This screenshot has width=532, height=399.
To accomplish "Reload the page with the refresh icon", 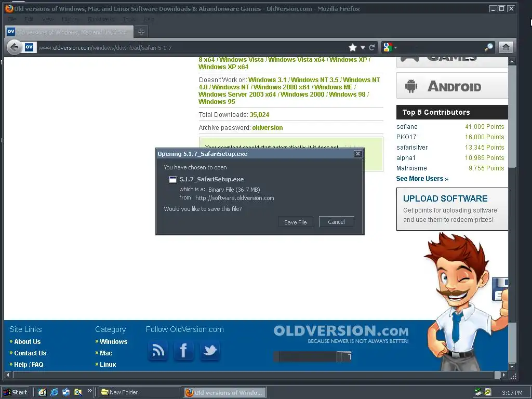I will click(372, 47).
